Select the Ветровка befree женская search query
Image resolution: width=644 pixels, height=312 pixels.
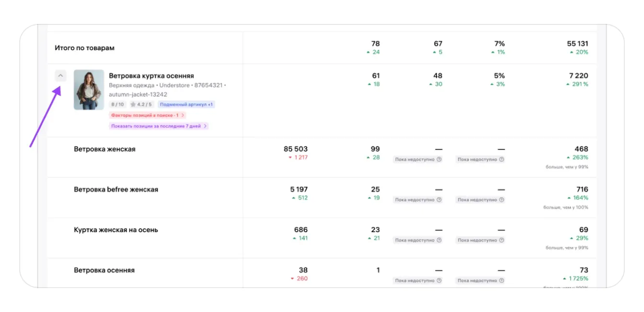[x=116, y=189]
